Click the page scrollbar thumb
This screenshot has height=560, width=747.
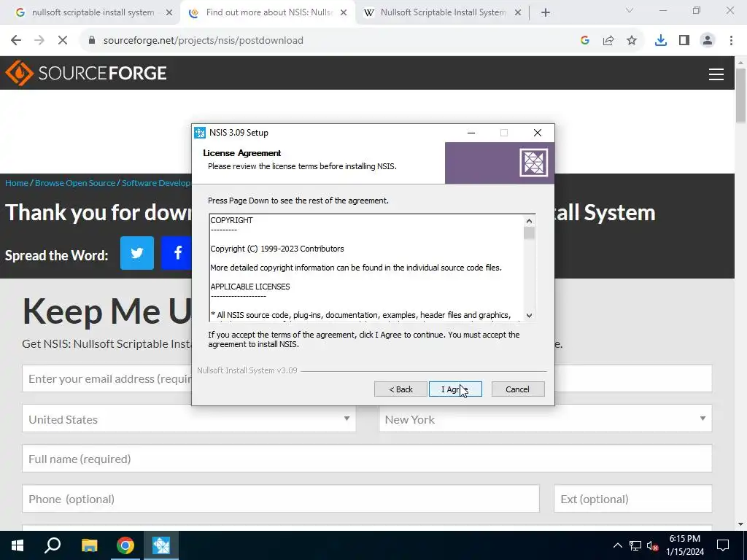(x=741, y=96)
